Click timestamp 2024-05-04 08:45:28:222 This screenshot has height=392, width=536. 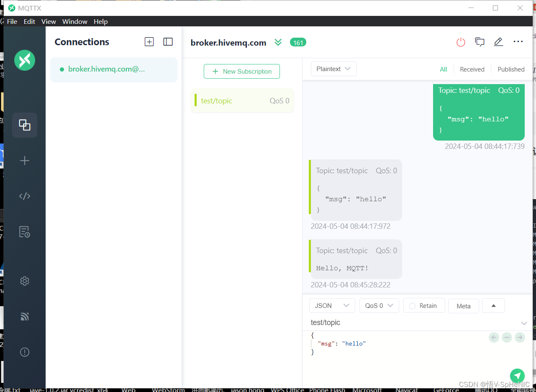(x=350, y=285)
